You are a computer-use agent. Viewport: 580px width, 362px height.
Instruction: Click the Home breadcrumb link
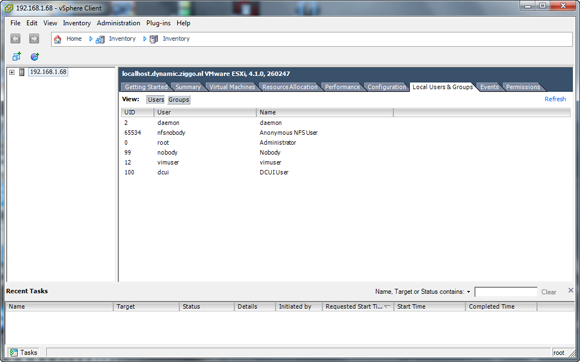[x=74, y=38]
